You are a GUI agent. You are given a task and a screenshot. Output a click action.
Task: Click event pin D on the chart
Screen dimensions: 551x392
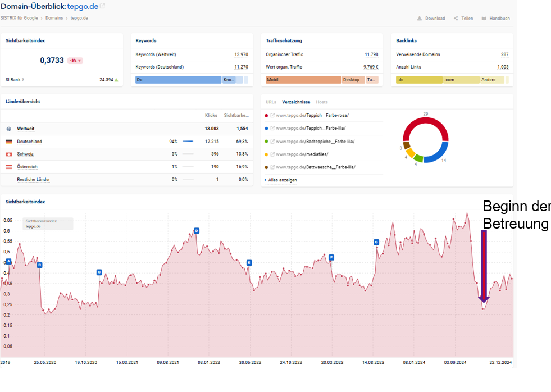pos(197,231)
